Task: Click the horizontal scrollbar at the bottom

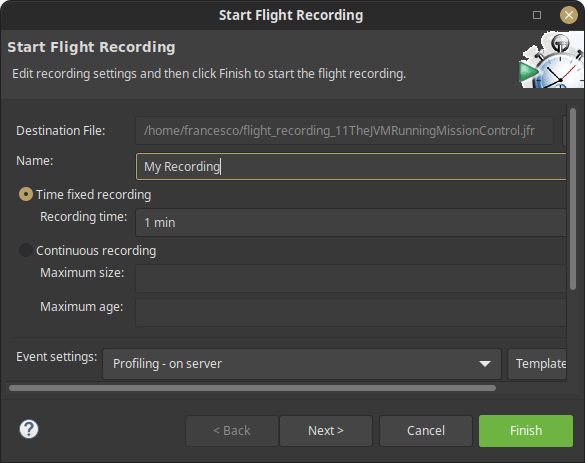Action: tap(253, 388)
